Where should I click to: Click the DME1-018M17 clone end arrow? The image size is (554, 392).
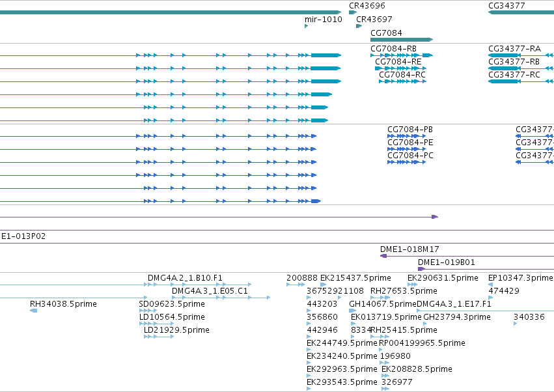(x=383, y=256)
